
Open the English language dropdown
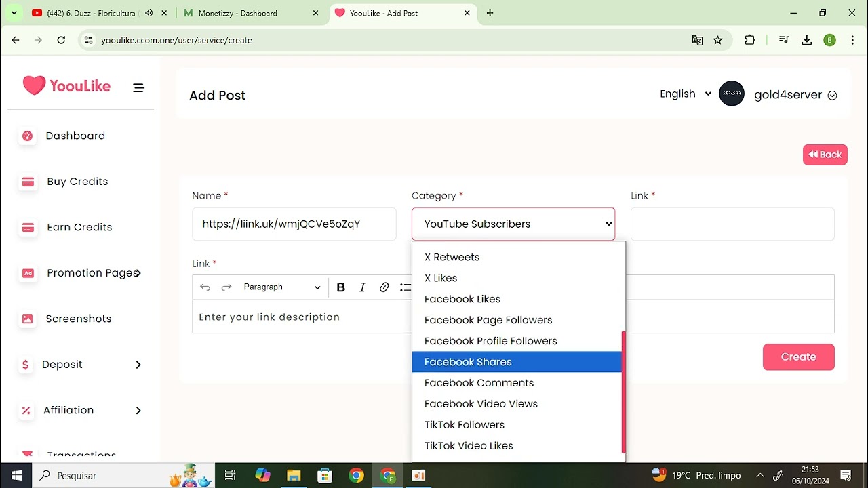(685, 94)
